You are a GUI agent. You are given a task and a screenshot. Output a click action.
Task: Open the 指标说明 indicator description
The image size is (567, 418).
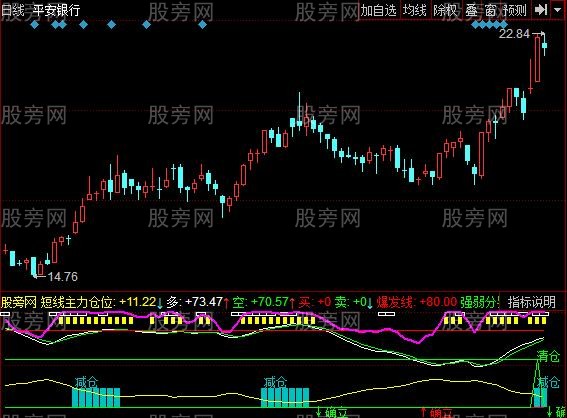[x=531, y=302]
